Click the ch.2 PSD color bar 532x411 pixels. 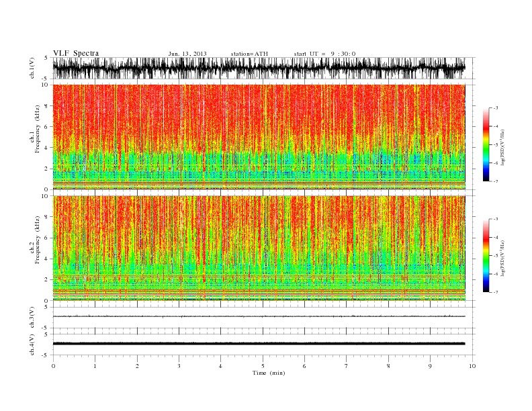pos(486,255)
